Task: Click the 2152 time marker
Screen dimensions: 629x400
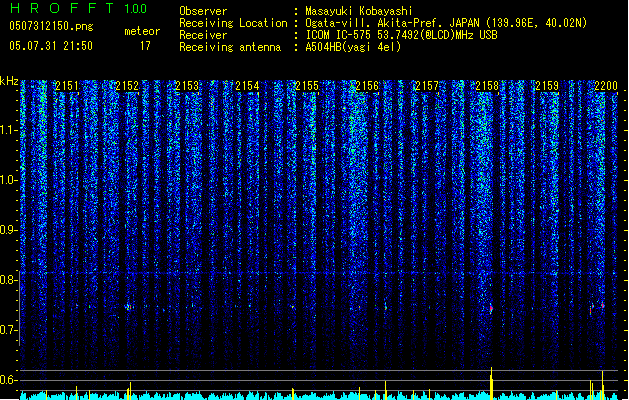Action: (x=127, y=86)
